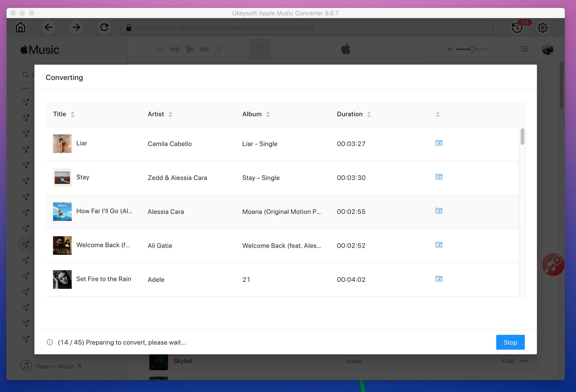The height and width of the screenshot is (392, 576).
Task: Click the folder icon for Stay
Action: point(438,177)
